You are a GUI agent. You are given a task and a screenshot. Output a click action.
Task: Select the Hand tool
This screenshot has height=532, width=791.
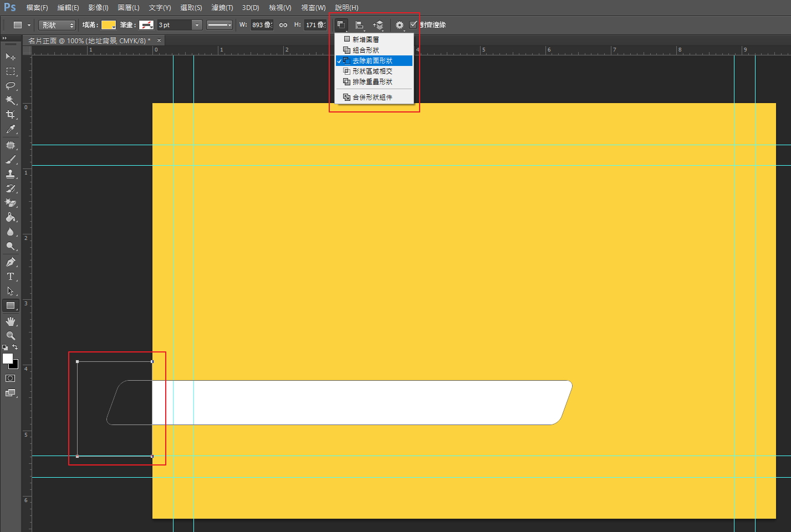click(x=11, y=321)
